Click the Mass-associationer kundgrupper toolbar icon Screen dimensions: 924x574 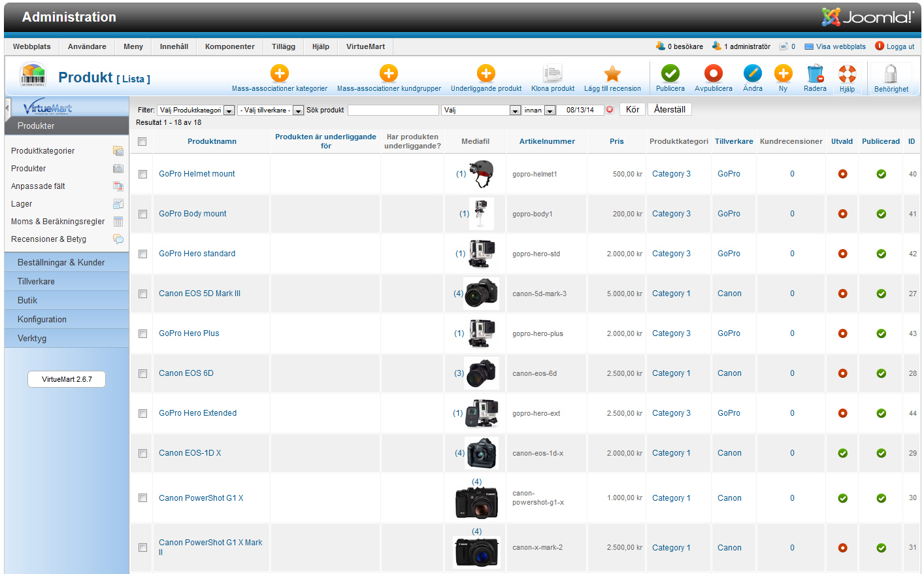click(x=389, y=73)
